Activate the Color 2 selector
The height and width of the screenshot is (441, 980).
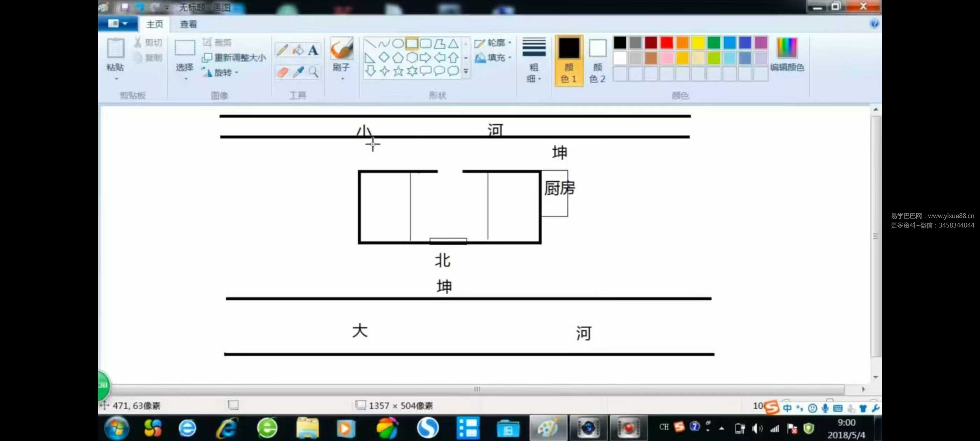pos(597,61)
